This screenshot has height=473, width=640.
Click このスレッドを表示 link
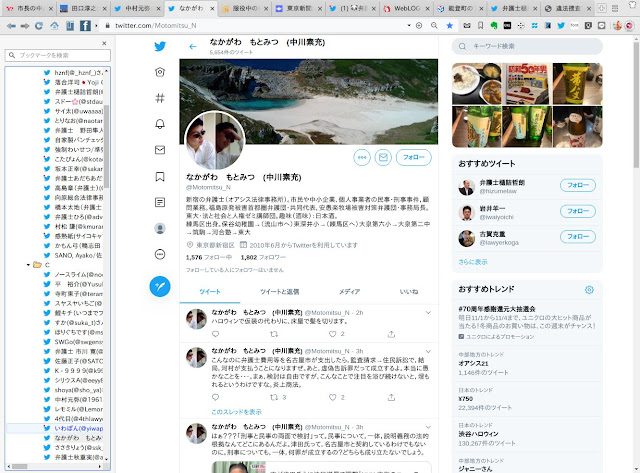coord(236,412)
